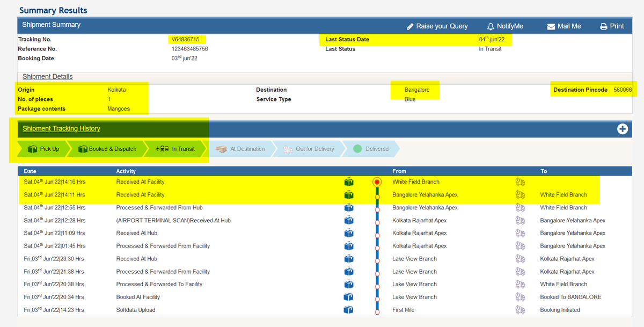
Task: Click the Out for Delivery scooter icon
Action: click(287, 149)
